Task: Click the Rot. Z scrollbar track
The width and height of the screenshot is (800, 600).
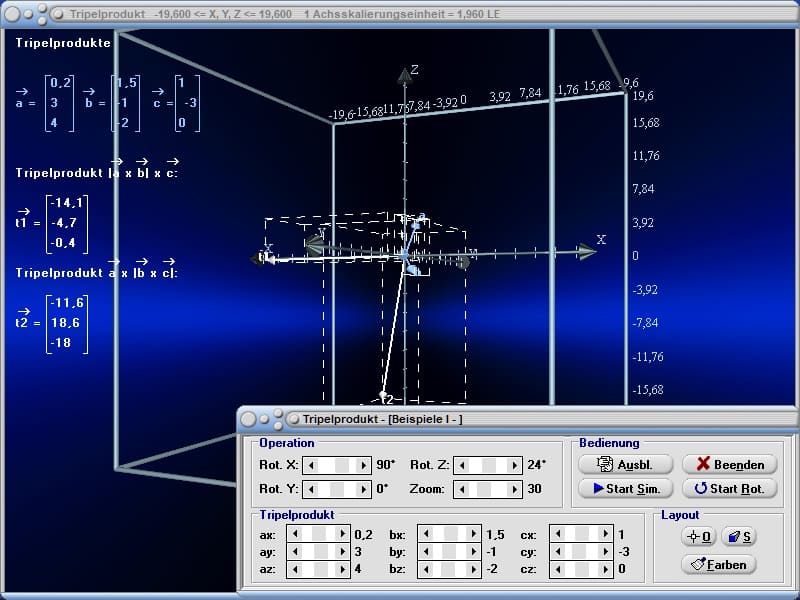Action: tap(488, 465)
